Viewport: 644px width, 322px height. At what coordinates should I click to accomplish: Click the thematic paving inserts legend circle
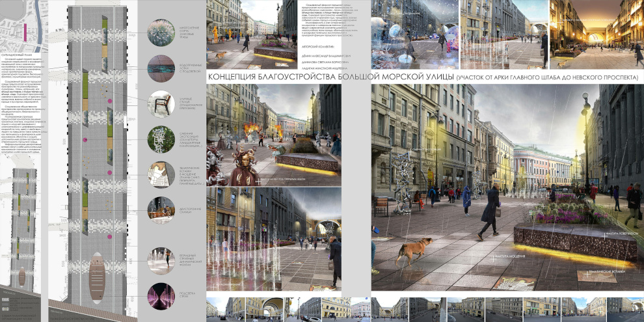(161, 174)
